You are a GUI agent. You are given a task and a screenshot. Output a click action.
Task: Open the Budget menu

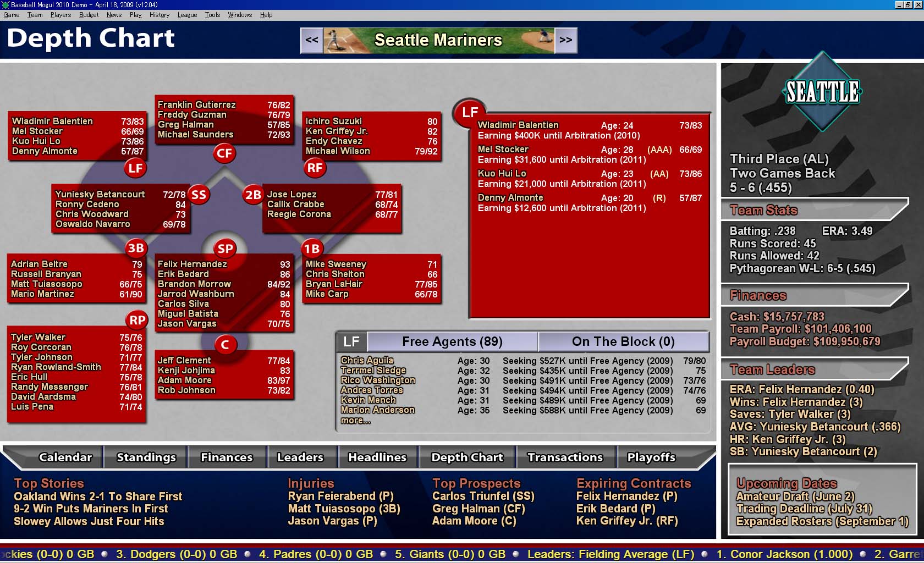tap(89, 15)
